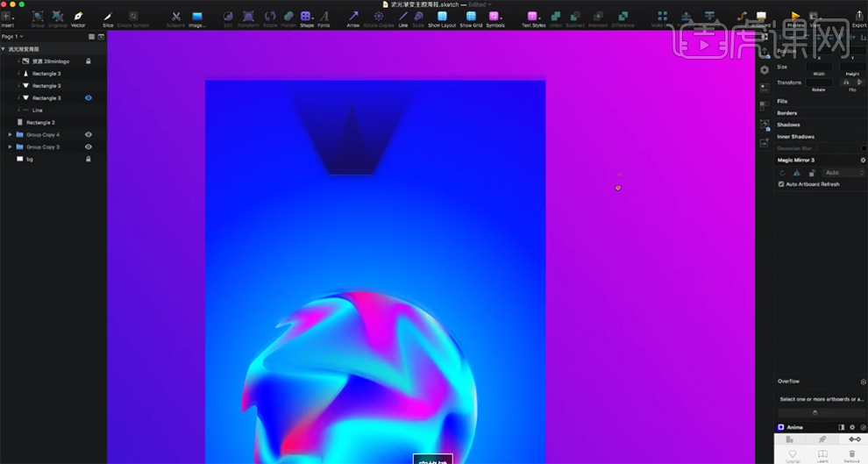Select the bg layer
The height and width of the screenshot is (464, 868).
click(29, 159)
